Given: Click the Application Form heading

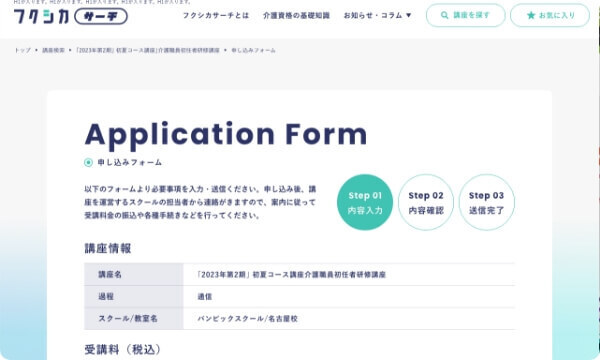Looking at the screenshot, I should click(226, 135).
